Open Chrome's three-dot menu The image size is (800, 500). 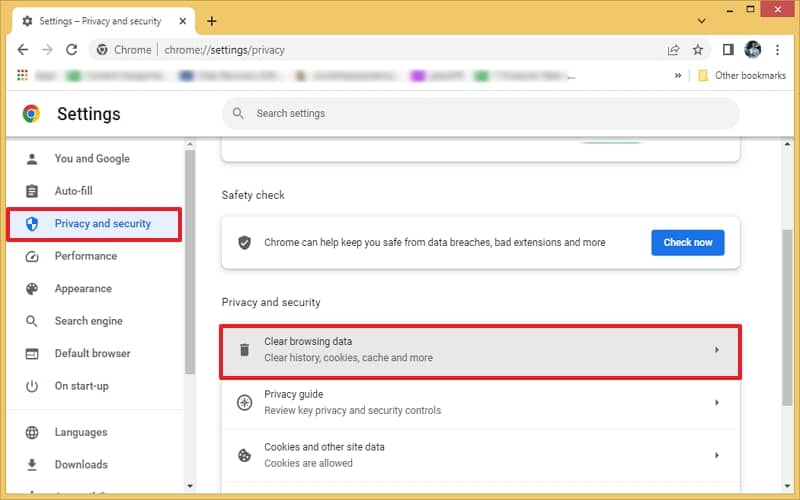[x=777, y=49]
